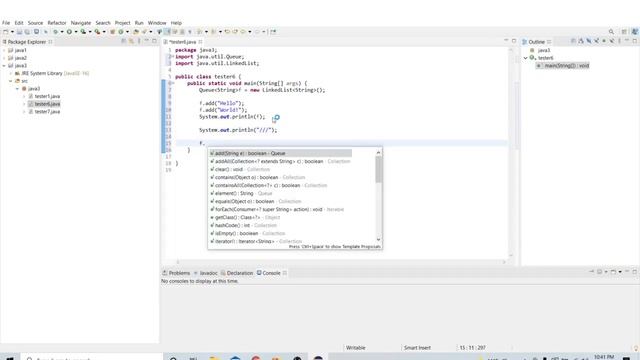Select JRE System Library node
This screenshot has height=360, width=640.
tap(51, 73)
